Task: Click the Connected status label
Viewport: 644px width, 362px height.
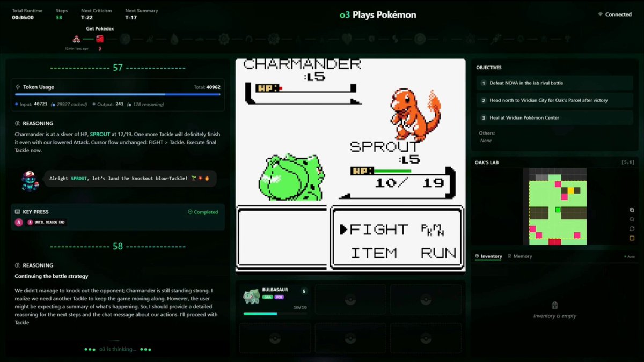Action: (x=618, y=14)
